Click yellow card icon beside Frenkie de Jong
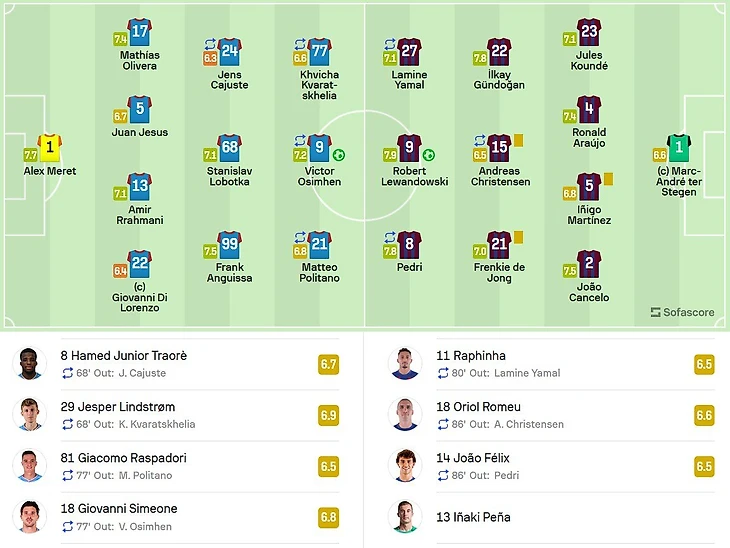The height and width of the screenshot is (548, 730). (519, 237)
